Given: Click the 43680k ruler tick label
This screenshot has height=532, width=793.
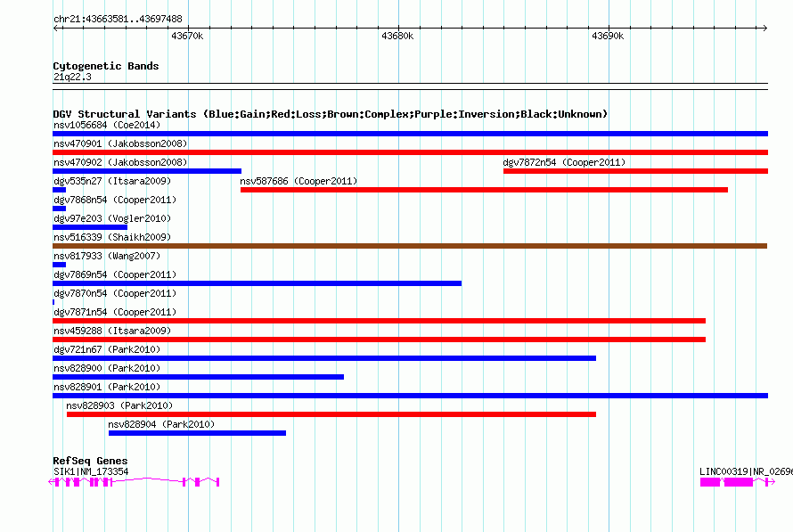Looking at the screenshot, I should (397, 36).
